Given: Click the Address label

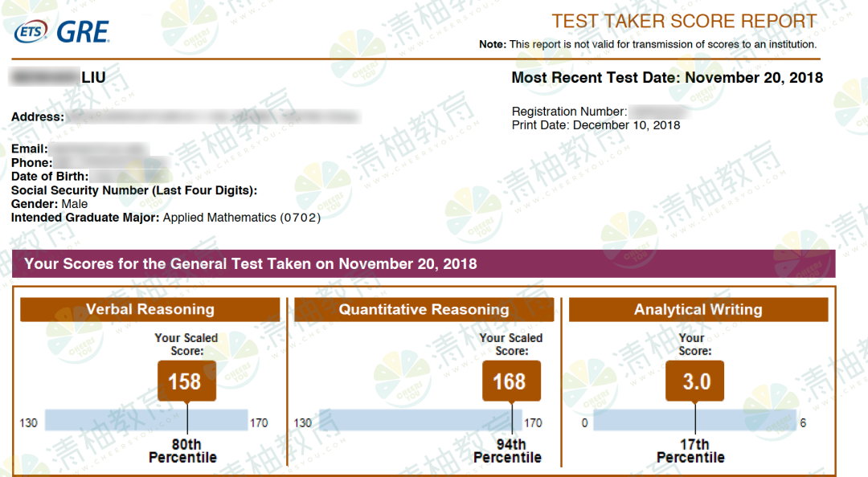Looking at the screenshot, I should [x=38, y=116].
